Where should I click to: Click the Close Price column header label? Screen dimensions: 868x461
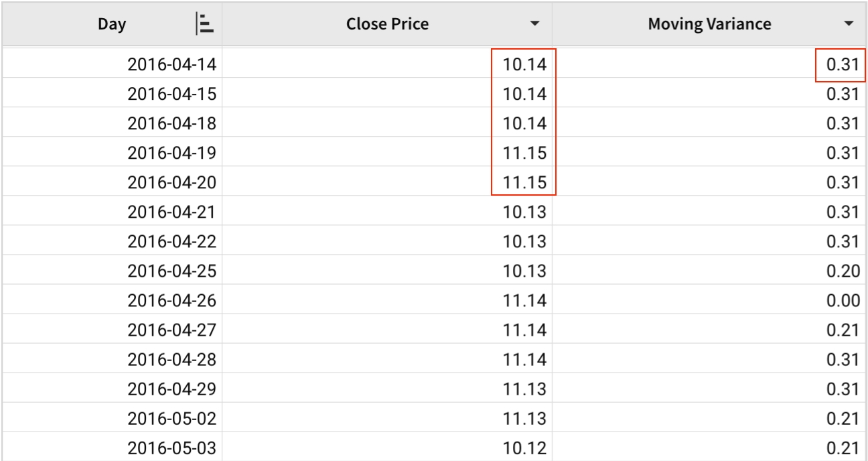387,25
